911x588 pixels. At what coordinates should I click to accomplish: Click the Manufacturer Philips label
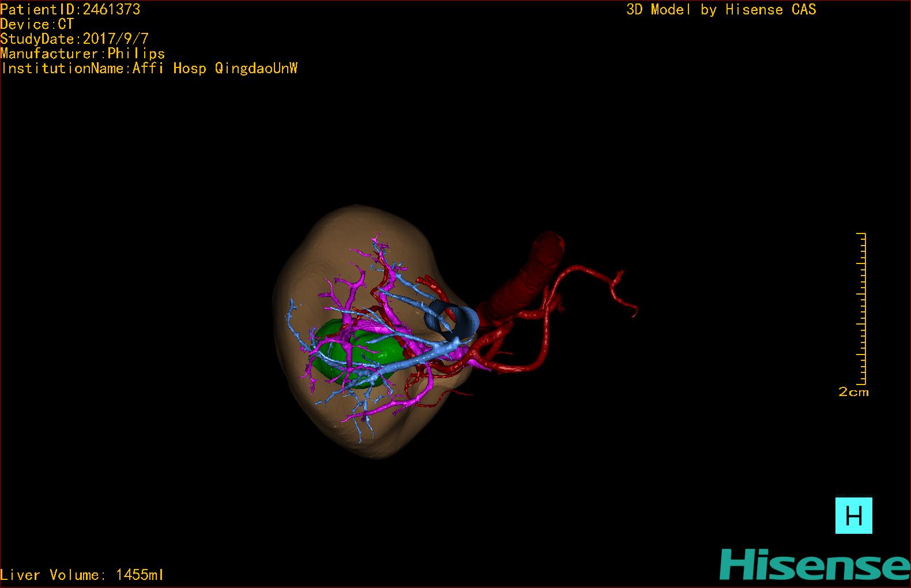82,54
